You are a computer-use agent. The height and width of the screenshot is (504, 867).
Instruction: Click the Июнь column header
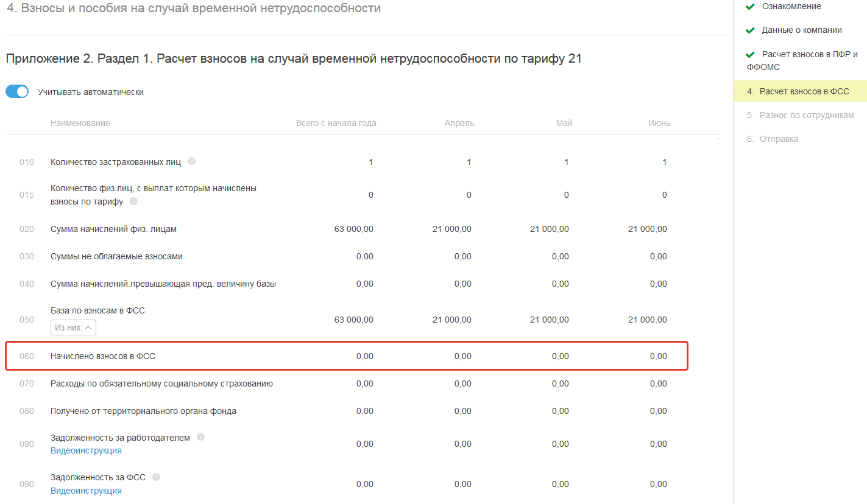pyautogui.click(x=659, y=123)
